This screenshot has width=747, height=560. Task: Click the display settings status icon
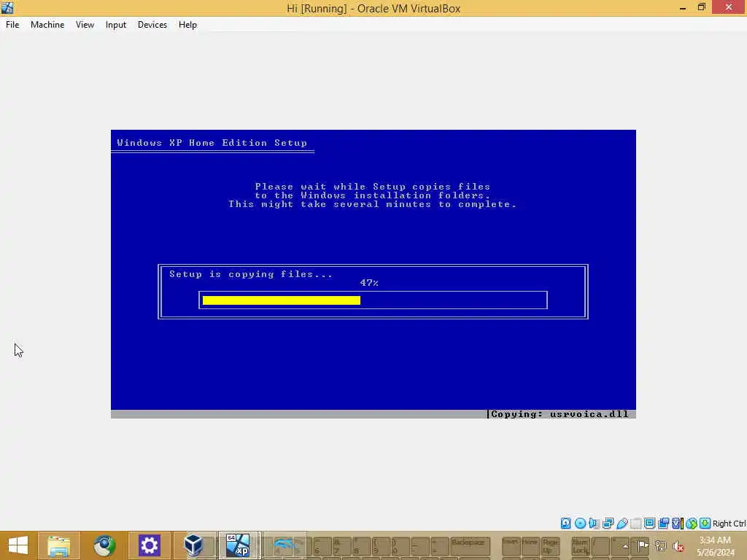649,524
